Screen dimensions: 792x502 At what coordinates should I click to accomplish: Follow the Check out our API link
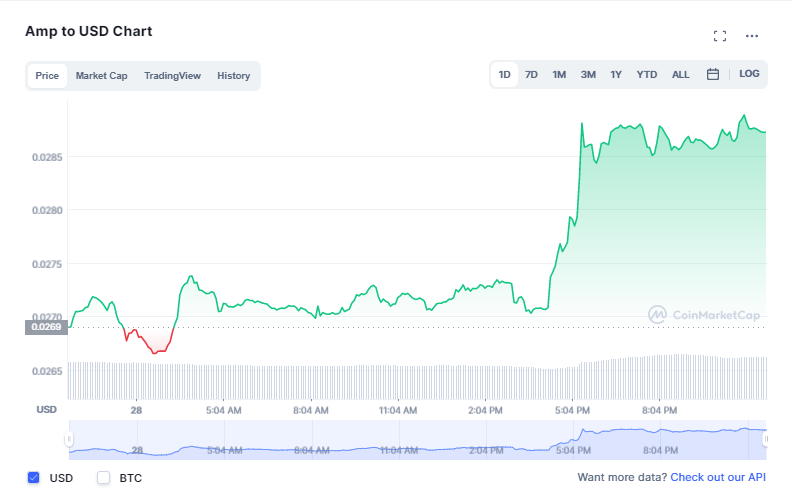tap(718, 477)
